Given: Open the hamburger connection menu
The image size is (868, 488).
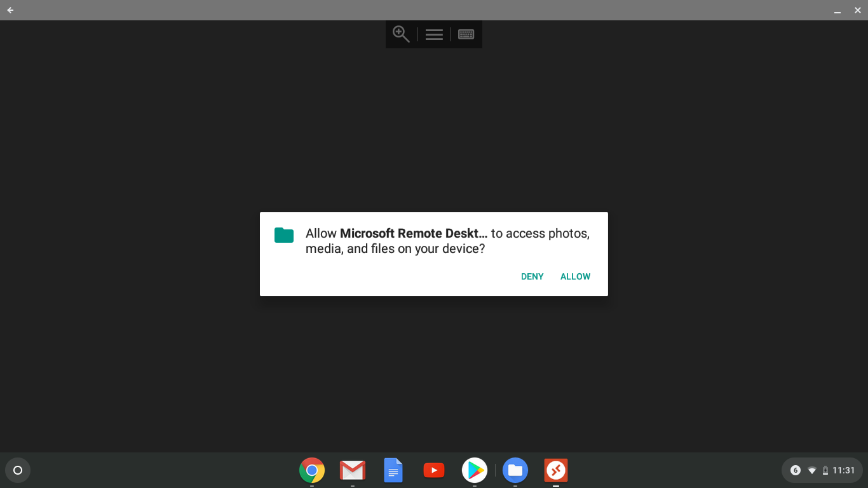Looking at the screenshot, I should (x=434, y=35).
